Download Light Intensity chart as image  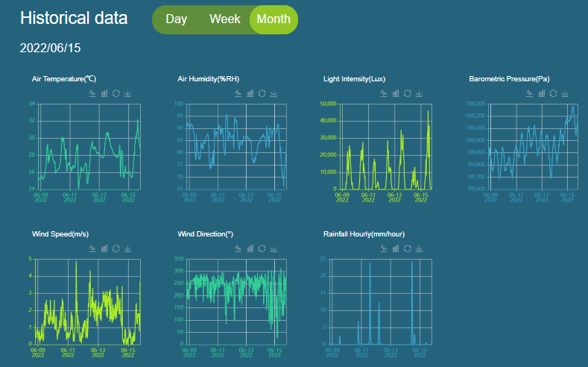coord(419,93)
